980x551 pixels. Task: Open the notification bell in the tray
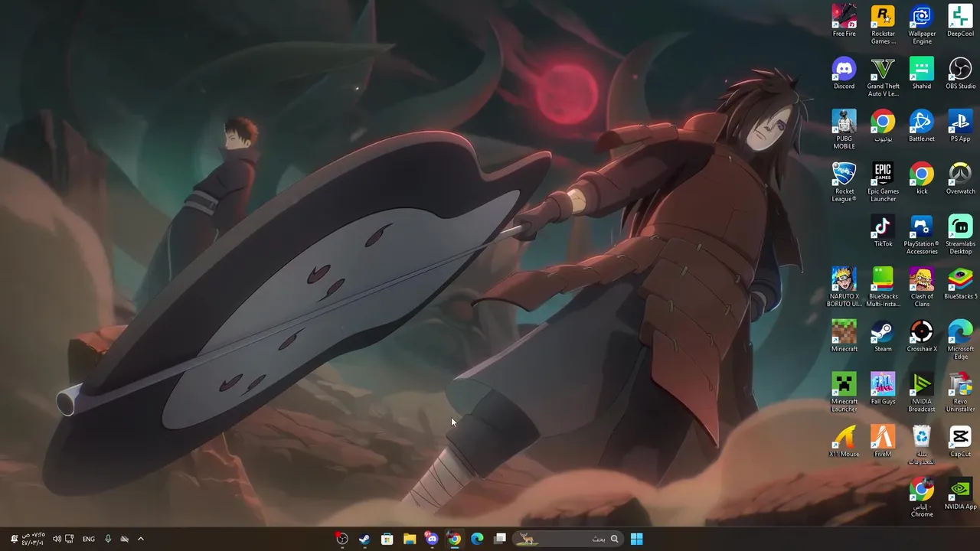tap(14, 539)
